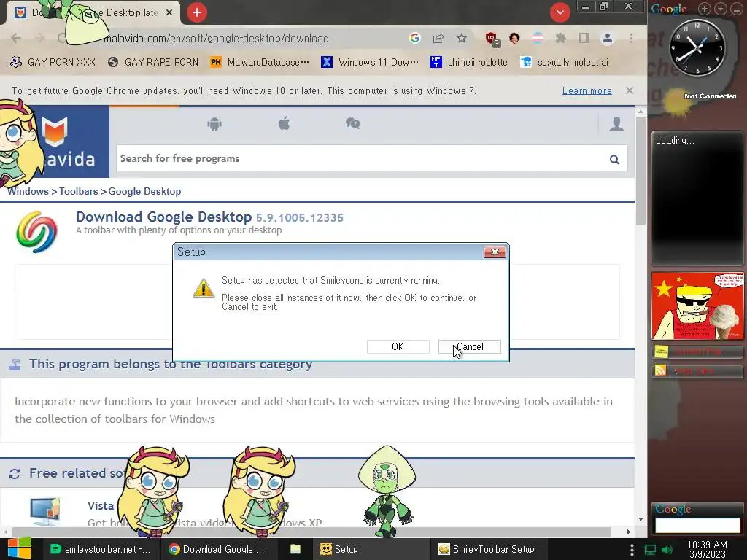This screenshot has height=560, width=747.
Task: Click the Malavida search magnifier button
Action: 614,159
